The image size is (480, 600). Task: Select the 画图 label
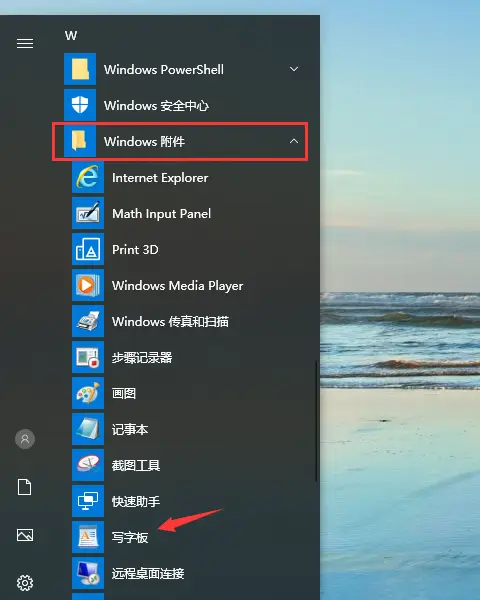[x=124, y=393]
